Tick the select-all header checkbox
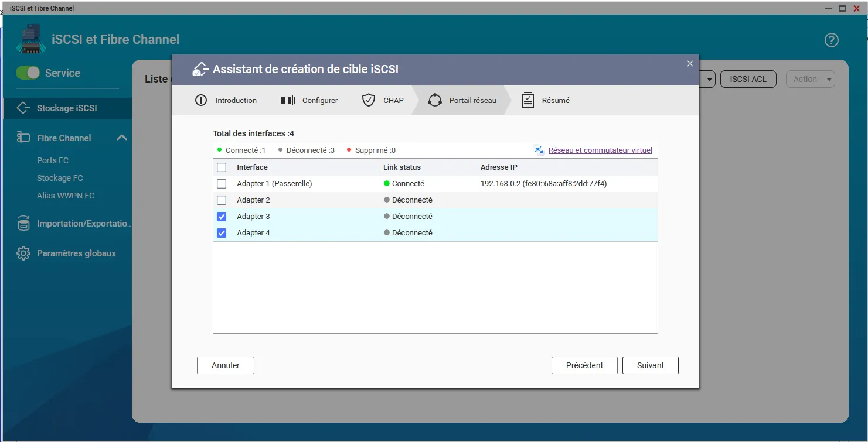The height and width of the screenshot is (442, 868). coord(222,167)
